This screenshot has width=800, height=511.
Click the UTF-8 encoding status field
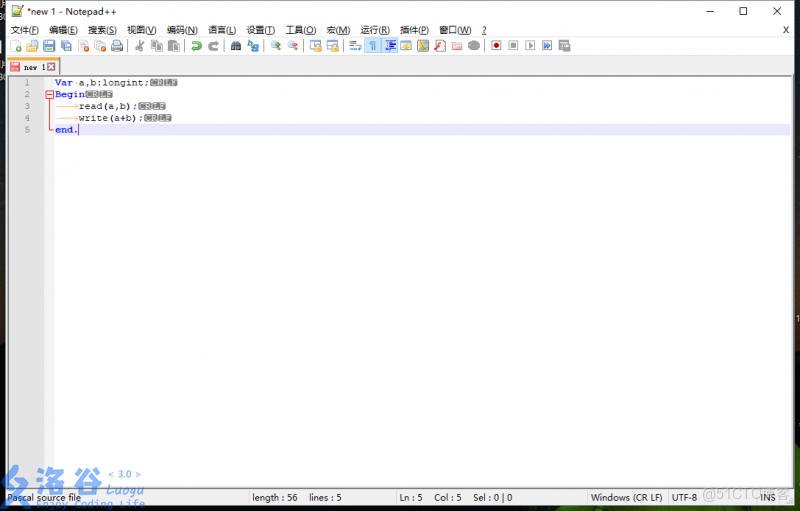(x=684, y=497)
